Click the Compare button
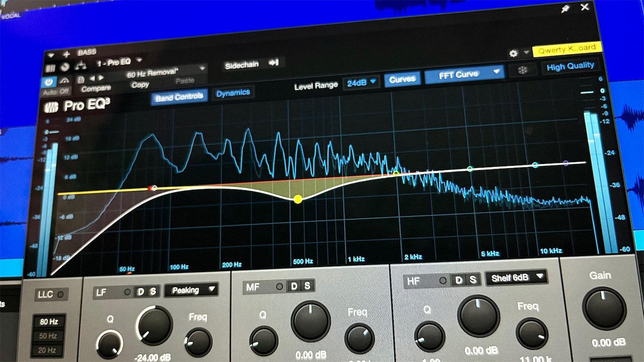The height and width of the screenshot is (362, 644). [x=96, y=88]
